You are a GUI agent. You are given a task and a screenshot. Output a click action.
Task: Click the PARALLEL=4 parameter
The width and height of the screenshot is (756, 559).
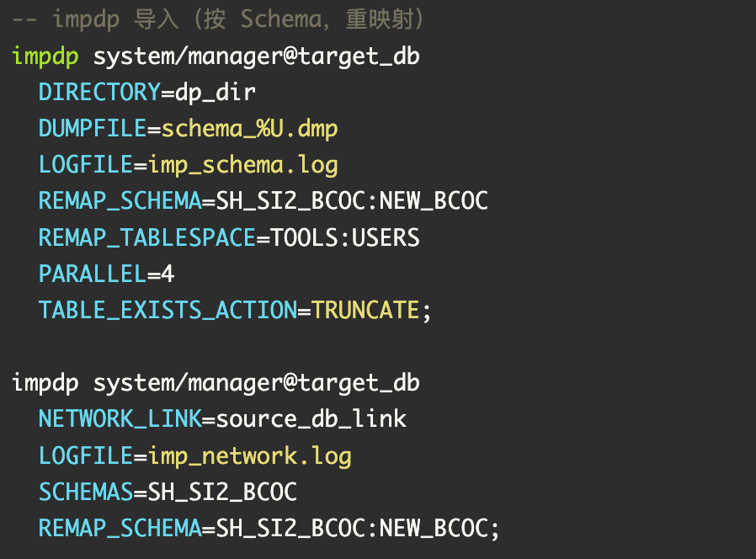pos(106,274)
